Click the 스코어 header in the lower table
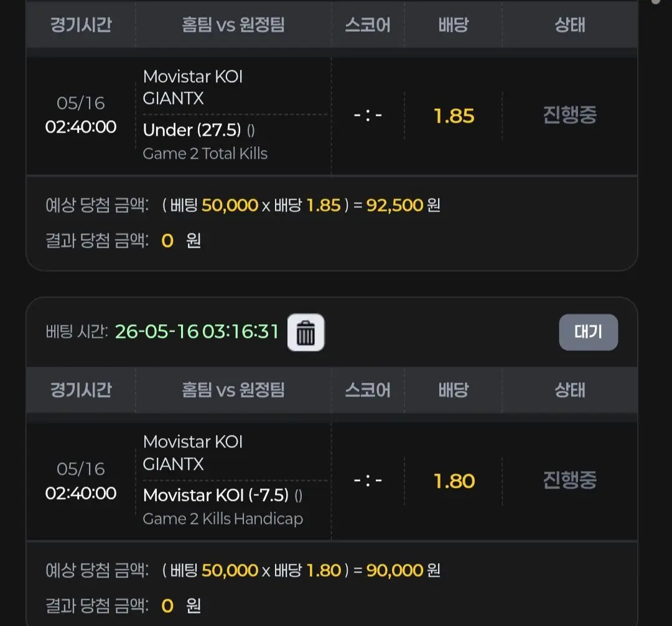This screenshot has height=626, width=672. (x=368, y=390)
